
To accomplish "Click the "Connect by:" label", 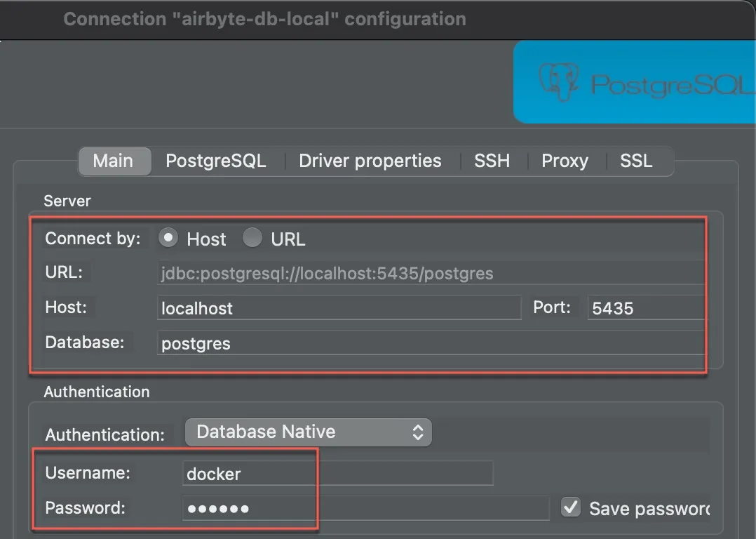I will (x=93, y=239).
